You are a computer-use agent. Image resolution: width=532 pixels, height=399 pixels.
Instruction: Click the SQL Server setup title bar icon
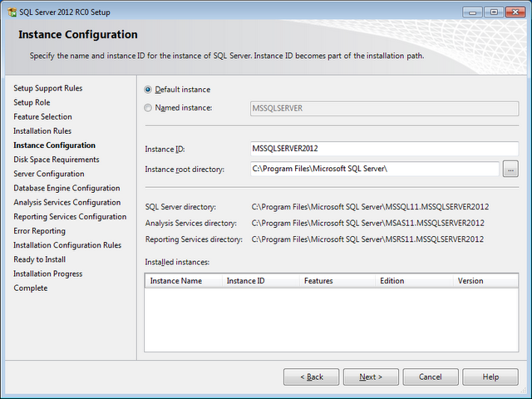click(12, 12)
